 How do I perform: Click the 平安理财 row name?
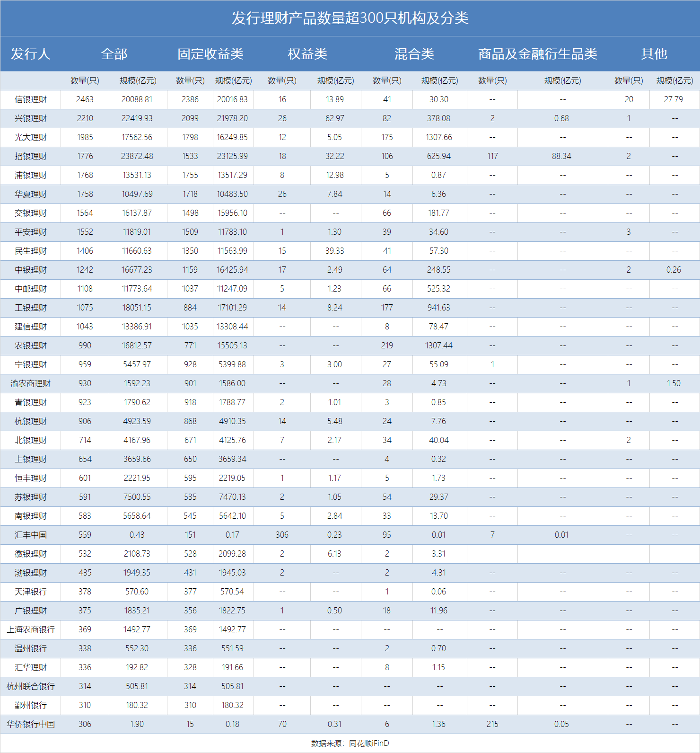coord(31,232)
